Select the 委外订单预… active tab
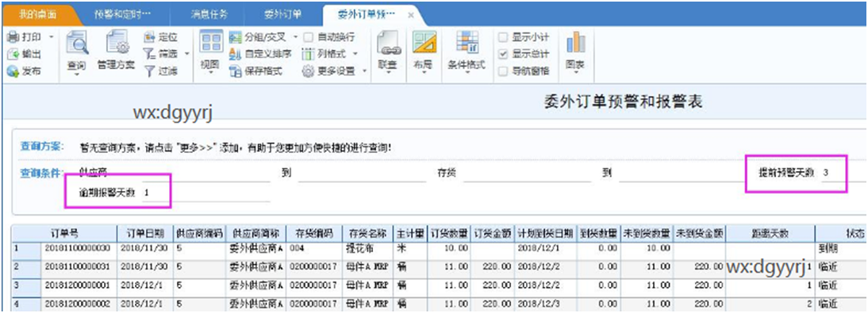The height and width of the screenshot is (313, 868). point(367,15)
